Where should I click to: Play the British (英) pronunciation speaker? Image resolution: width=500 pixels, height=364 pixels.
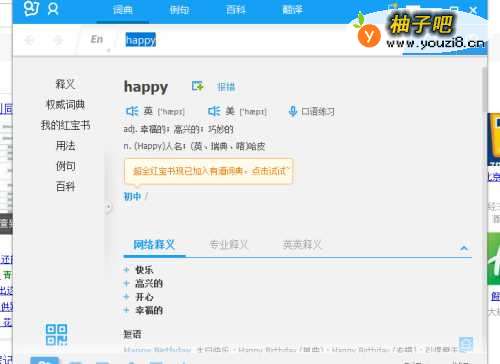click(132, 111)
